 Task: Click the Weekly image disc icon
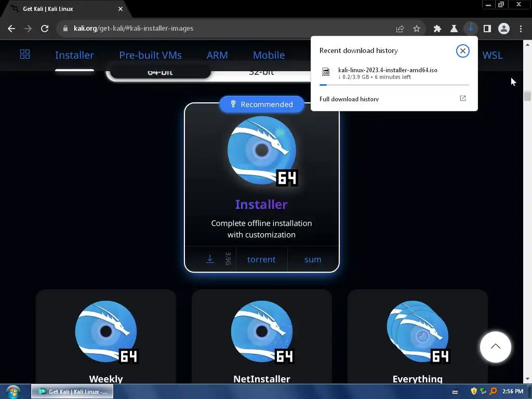coord(106,332)
